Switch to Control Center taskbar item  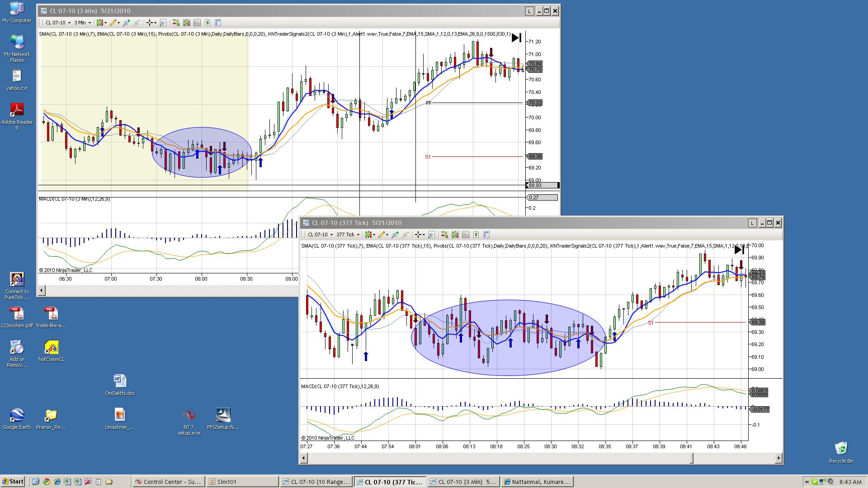pos(169,482)
